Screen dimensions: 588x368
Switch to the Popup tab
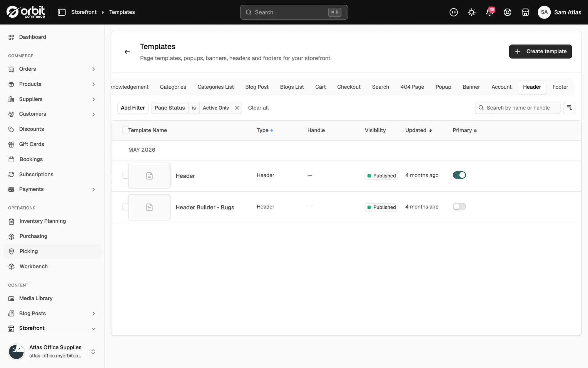click(443, 87)
